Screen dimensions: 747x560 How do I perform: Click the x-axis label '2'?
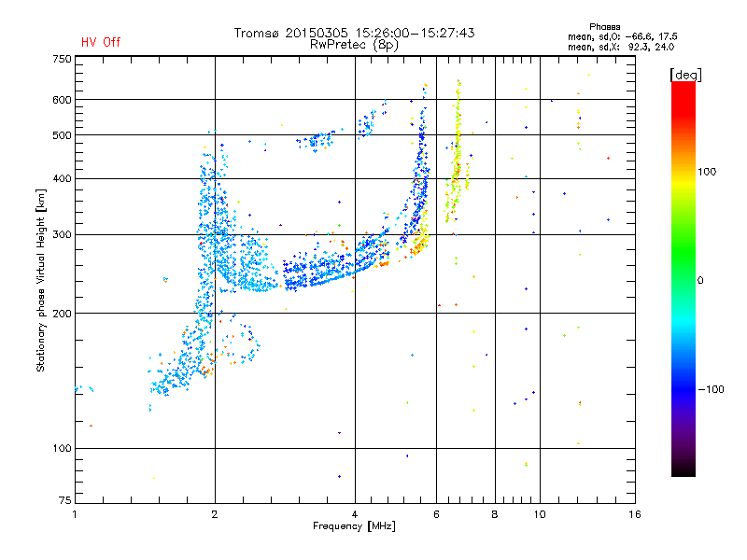coord(215,514)
